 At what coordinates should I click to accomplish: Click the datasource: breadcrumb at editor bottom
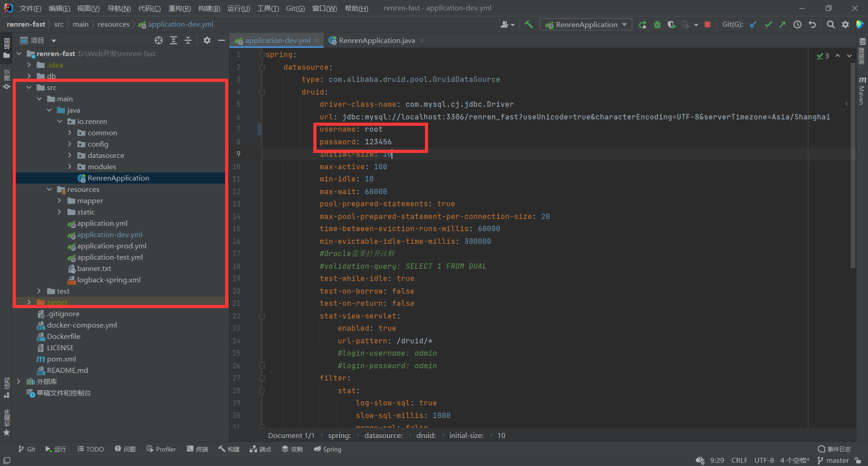tap(383, 435)
